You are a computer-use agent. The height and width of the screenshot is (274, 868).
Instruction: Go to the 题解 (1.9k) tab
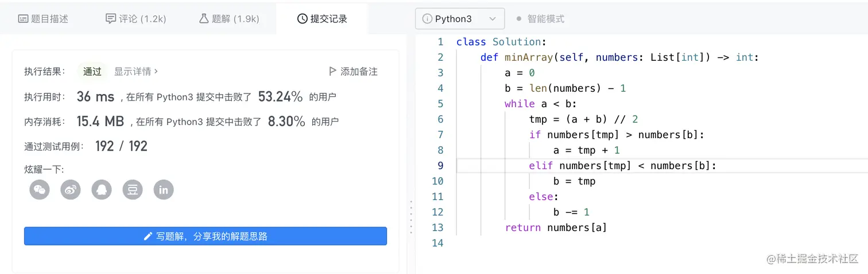[229, 19]
